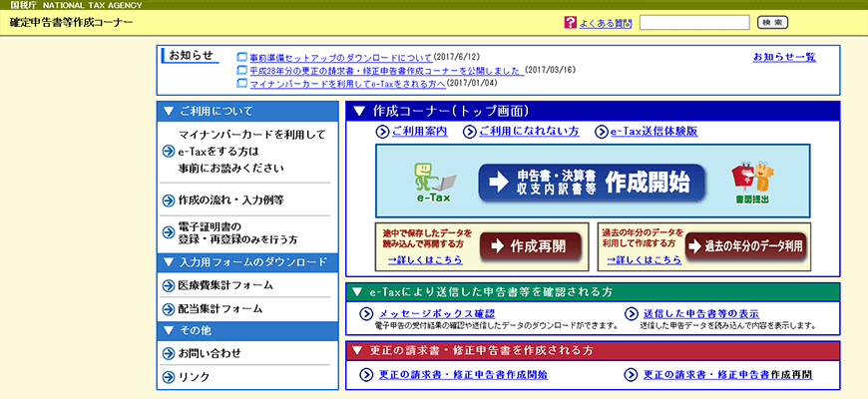Click arrow icon next to リンク
The height and width of the screenshot is (399, 868).
click(x=169, y=377)
